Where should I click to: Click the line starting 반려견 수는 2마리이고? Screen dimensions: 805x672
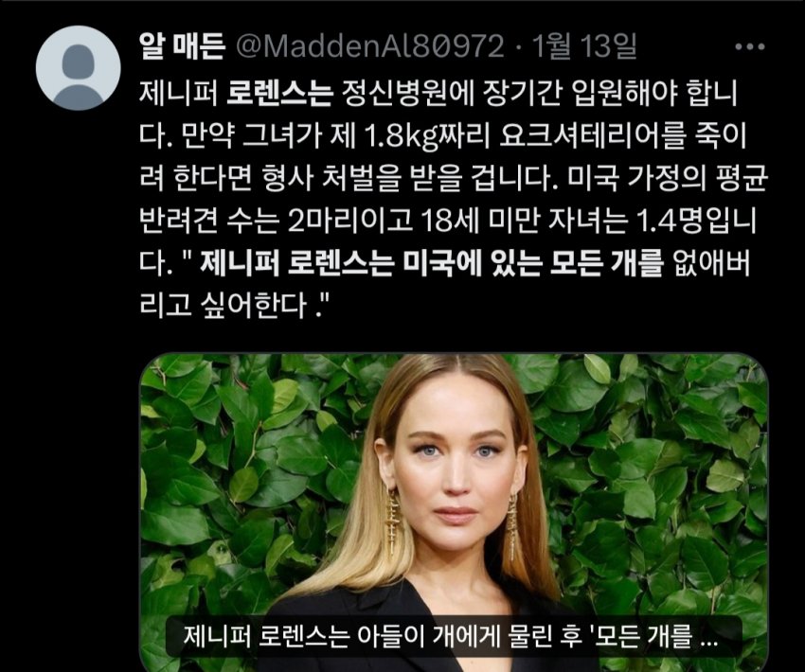click(x=448, y=221)
